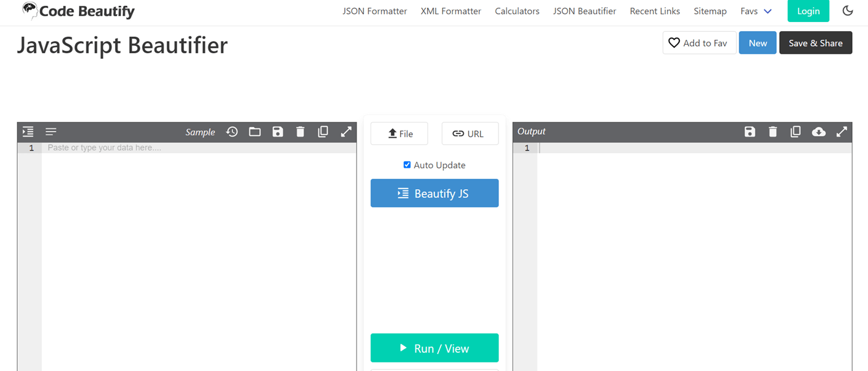Open Sitemap nav link
The height and width of the screenshot is (371, 868).
(710, 11)
